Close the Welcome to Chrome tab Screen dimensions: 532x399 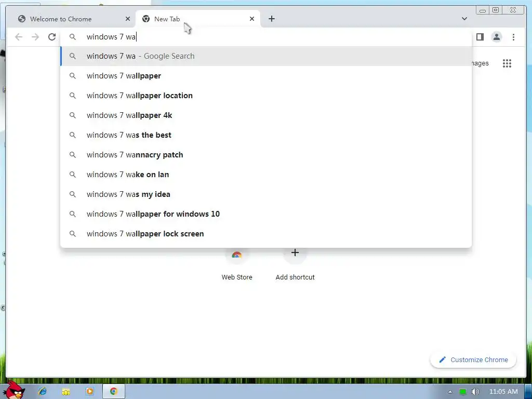click(128, 19)
